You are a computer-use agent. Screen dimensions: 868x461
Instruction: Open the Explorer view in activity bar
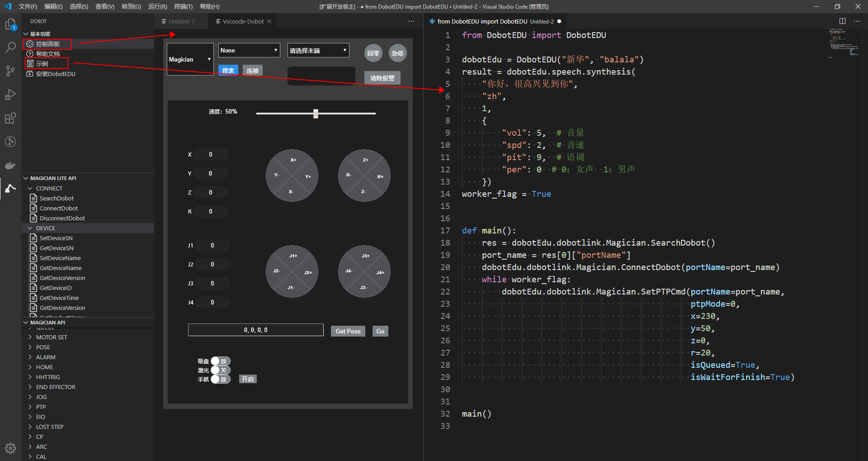point(10,24)
